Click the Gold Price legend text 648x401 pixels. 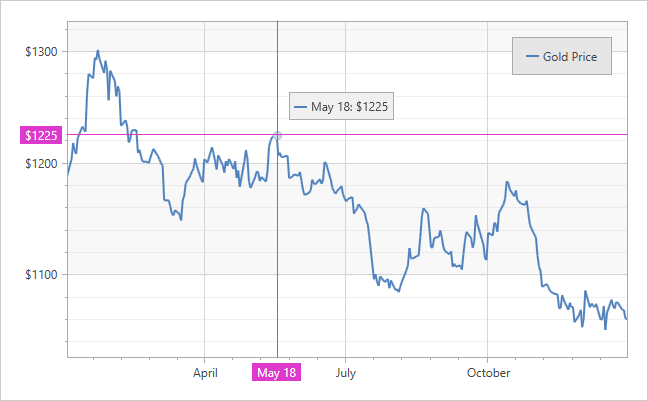pyautogui.click(x=570, y=57)
